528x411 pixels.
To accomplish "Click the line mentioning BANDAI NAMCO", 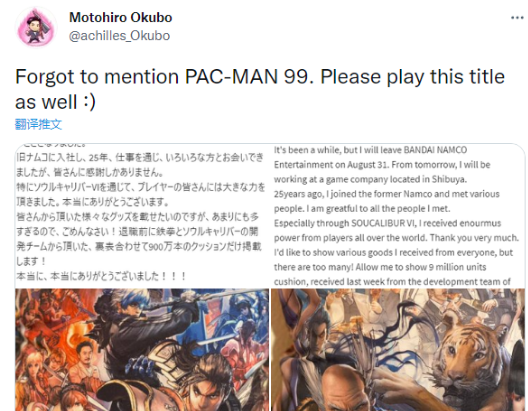I will (370, 150).
